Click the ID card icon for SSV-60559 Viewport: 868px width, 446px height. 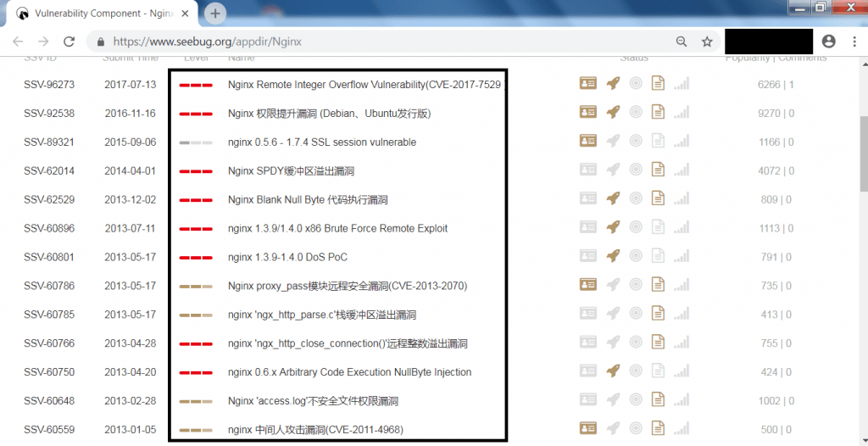pyautogui.click(x=588, y=428)
